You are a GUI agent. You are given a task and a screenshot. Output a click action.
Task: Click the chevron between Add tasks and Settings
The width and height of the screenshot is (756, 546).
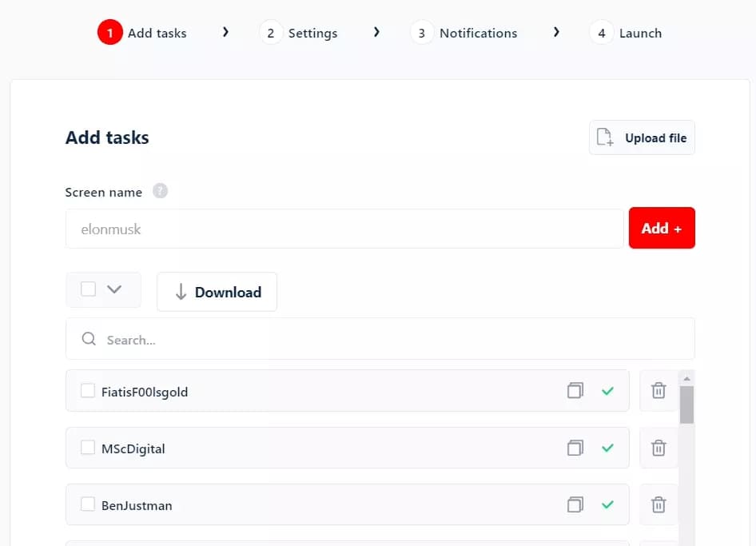click(x=226, y=32)
